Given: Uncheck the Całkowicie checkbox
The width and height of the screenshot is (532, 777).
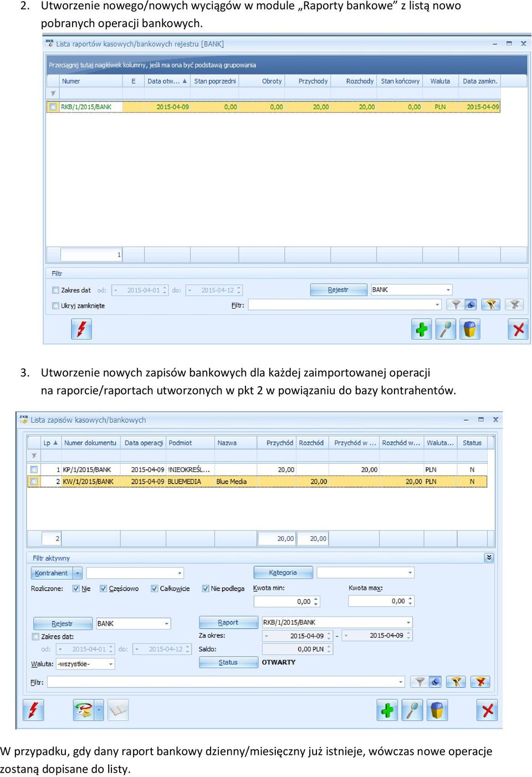Looking at the screenshot, I should tap(154, 589).
